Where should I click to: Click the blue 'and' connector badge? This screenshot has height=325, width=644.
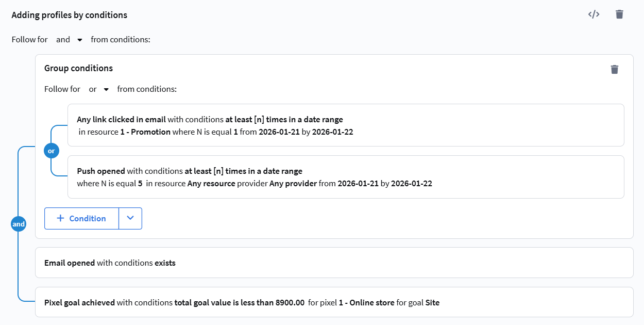[19, 224]
